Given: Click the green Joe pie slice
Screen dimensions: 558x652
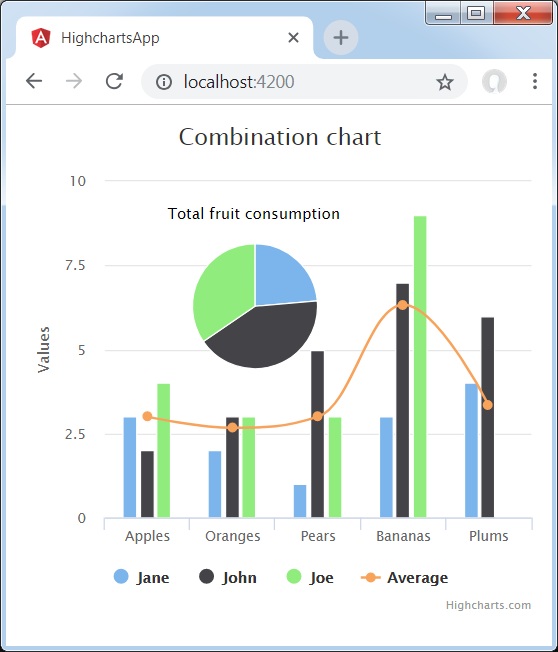Looking at the screenshot, I should [222, 289].
